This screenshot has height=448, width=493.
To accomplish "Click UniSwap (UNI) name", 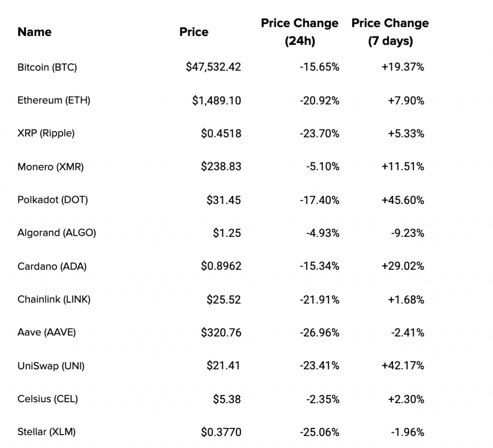I will tap(51, 366).
